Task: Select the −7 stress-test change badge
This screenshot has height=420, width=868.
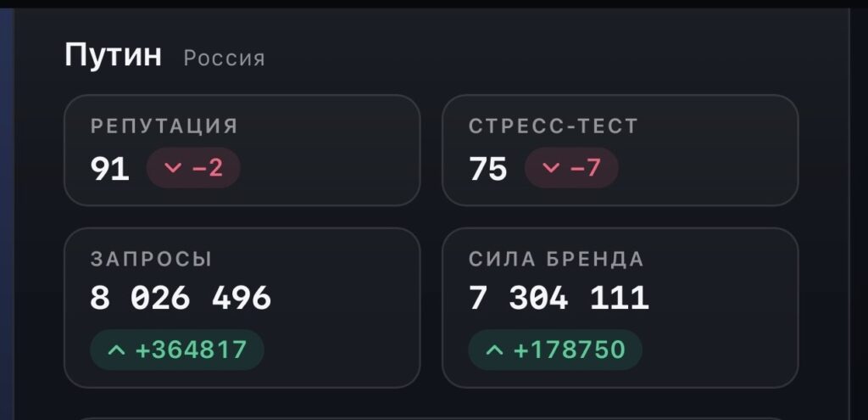Action: point(571,168)
